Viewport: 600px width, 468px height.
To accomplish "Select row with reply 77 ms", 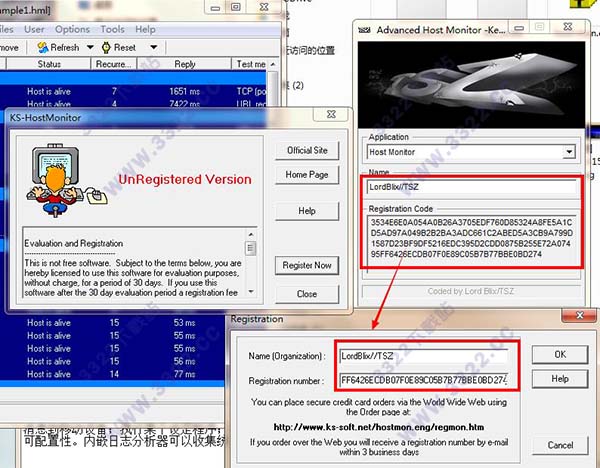I will pyautogui.click(x=112, y=374).
